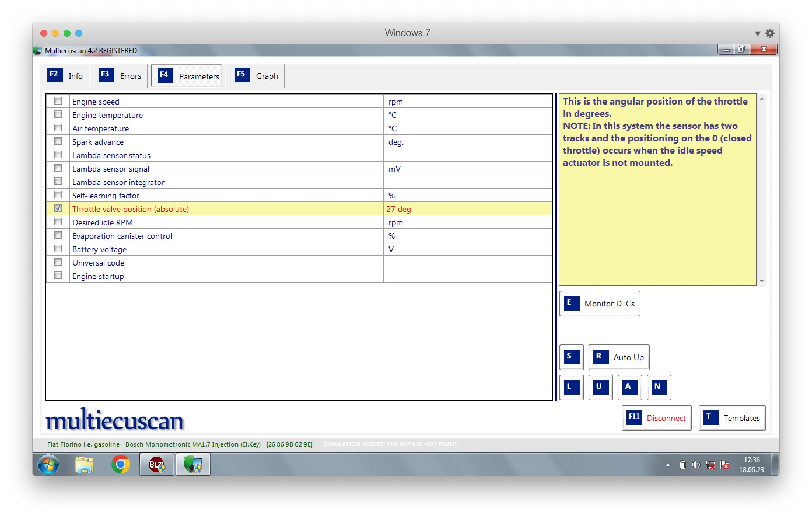Screen dimensions: 812x519
Task: Enable Air temperature parameter checkbox
Action: click(58, 128)
